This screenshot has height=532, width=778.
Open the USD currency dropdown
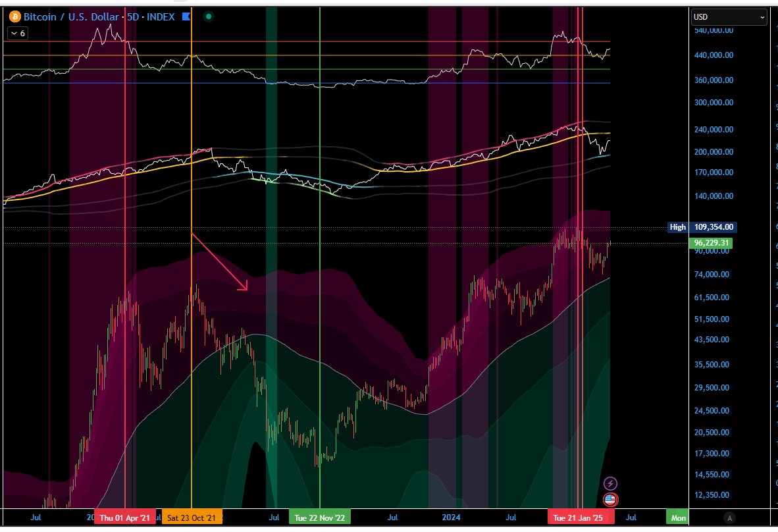[x=729, y=17]
